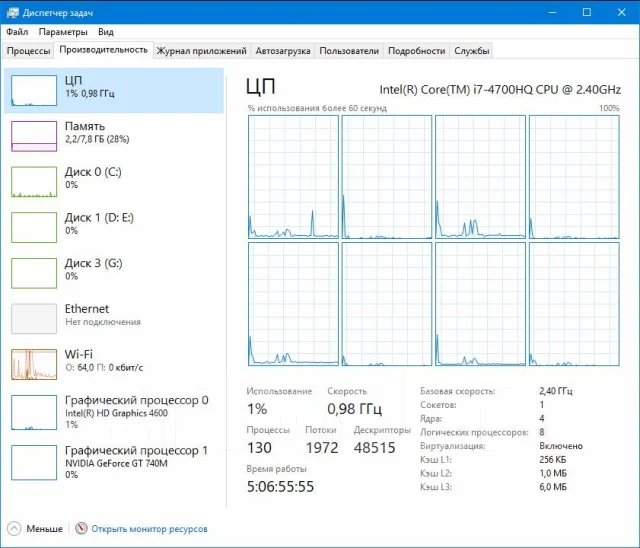
Task: Click the '% использования более 60 секунд' label
Action: point(317,108)
